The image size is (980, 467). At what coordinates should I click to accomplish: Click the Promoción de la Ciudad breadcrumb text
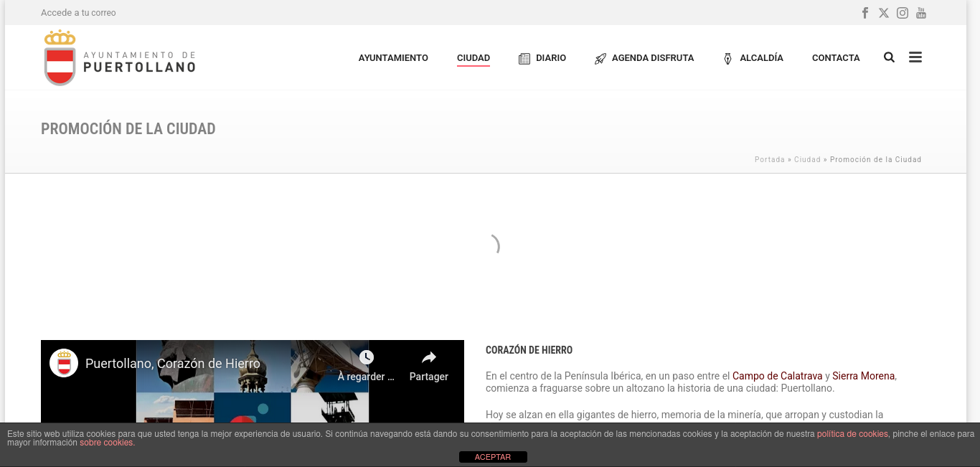point(875,159)
